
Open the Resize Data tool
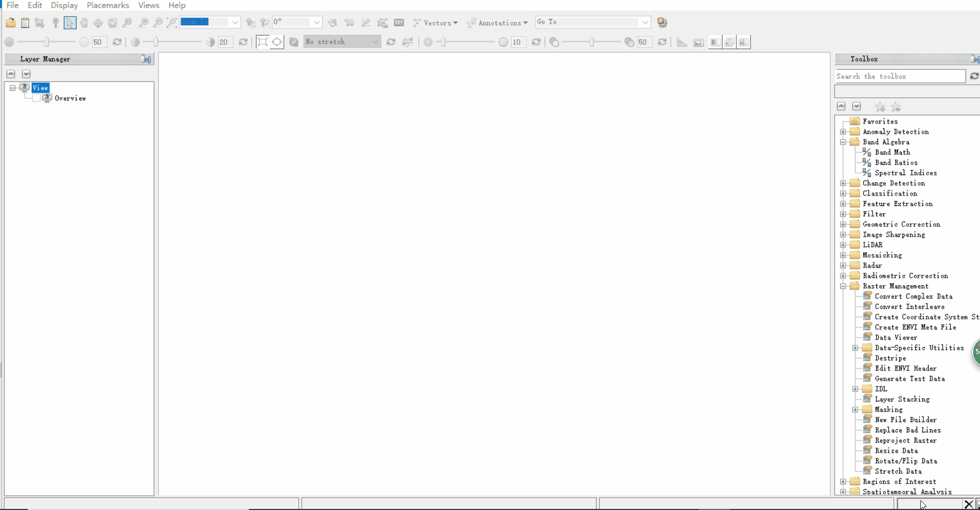coord(896,451)
